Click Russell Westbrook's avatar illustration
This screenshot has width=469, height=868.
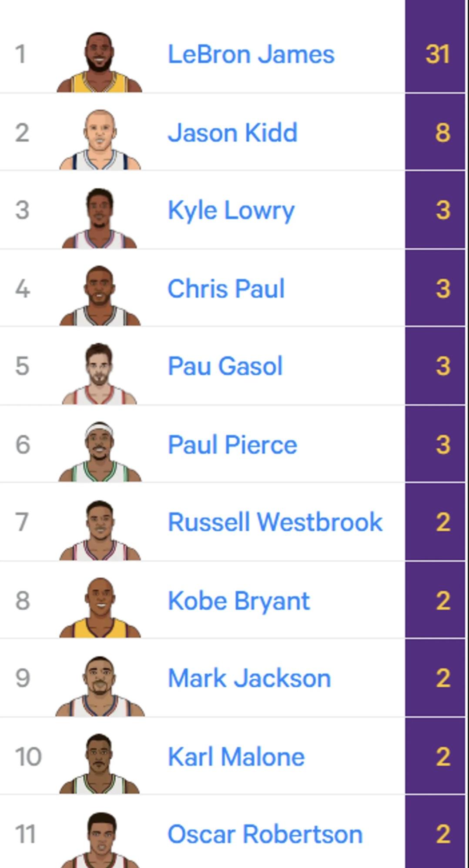click(99, 530)
